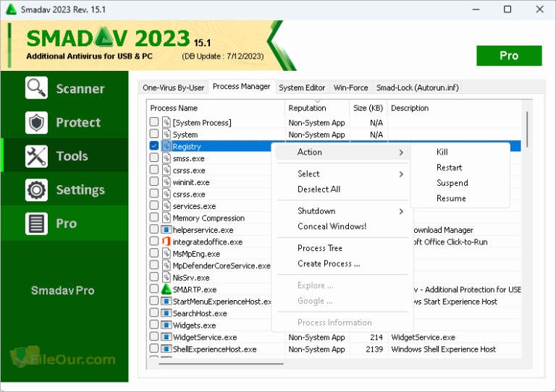Click Deselect All in context menu
This screenshot has width=556, height=392.
tap(319, 189)
